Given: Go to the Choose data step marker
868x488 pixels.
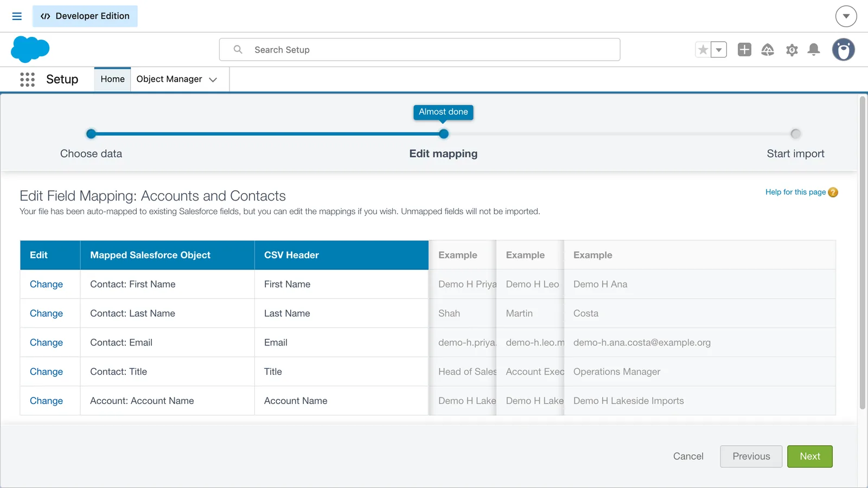Looking at the screenshot, I should point(91,134).
